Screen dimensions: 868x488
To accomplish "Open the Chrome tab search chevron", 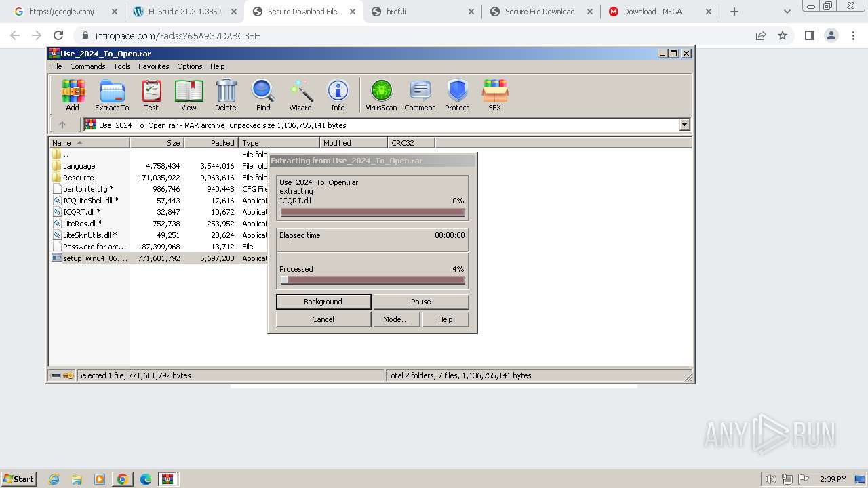I will coord(787,12).
